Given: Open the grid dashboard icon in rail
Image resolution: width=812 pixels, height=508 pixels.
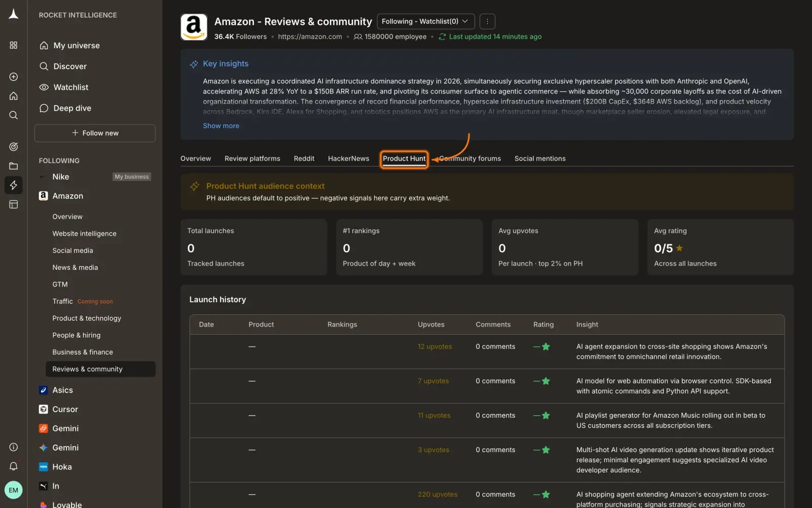Looking at the screenshot, I should pyautogui.click(x=14, y=45).
